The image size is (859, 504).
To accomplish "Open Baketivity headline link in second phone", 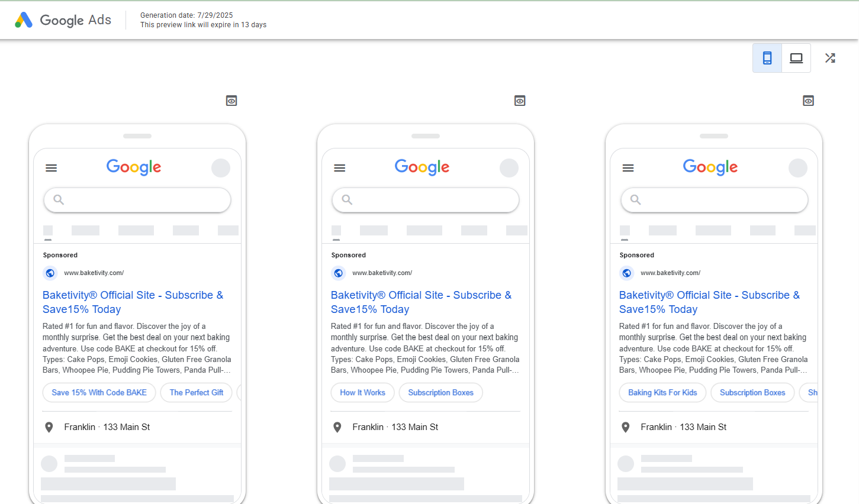I will (422, 302).
